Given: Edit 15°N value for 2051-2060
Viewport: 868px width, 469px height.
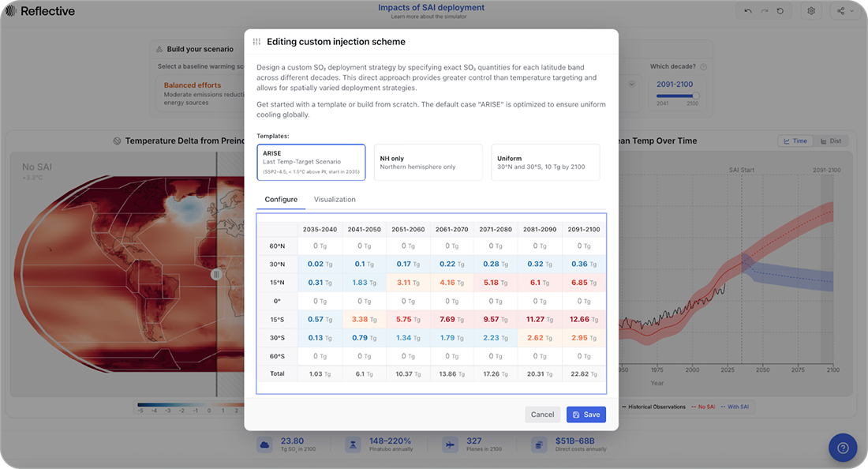Looking at the screenshot, I should point(408,282).
